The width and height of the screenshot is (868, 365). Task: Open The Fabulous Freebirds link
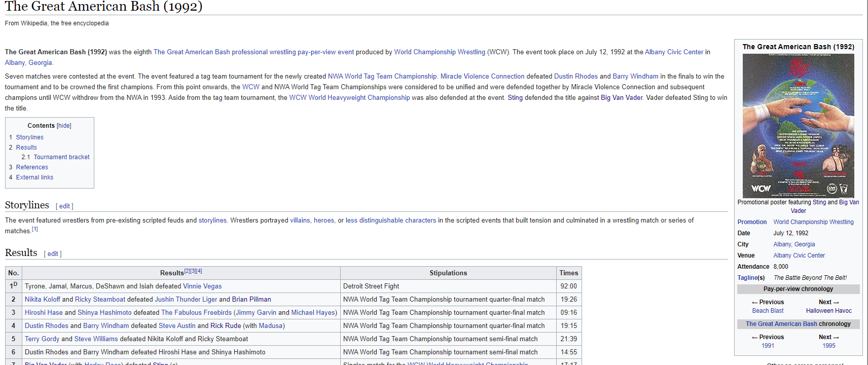click(x=196, y=313)
